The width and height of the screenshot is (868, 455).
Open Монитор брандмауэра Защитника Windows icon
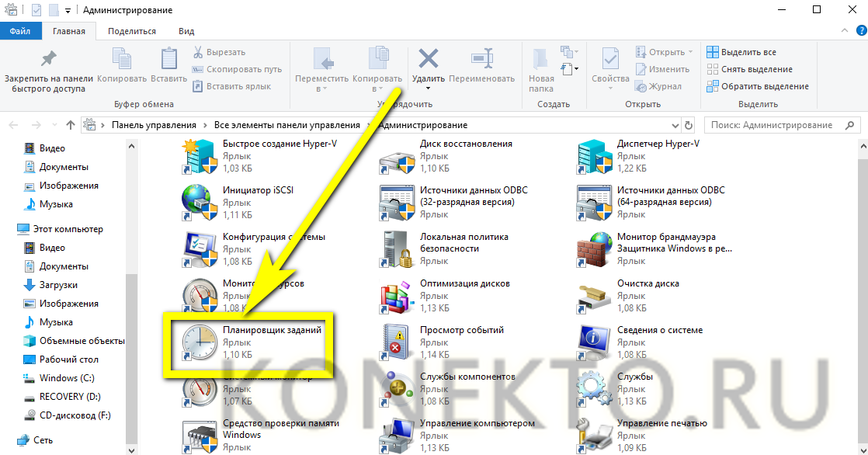click(595, 248)
